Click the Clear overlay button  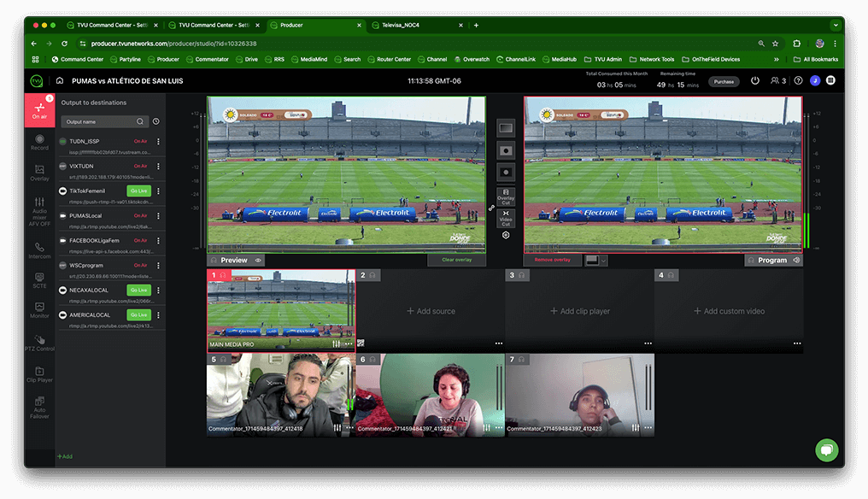pyautogui.click(x=457, y=260)
